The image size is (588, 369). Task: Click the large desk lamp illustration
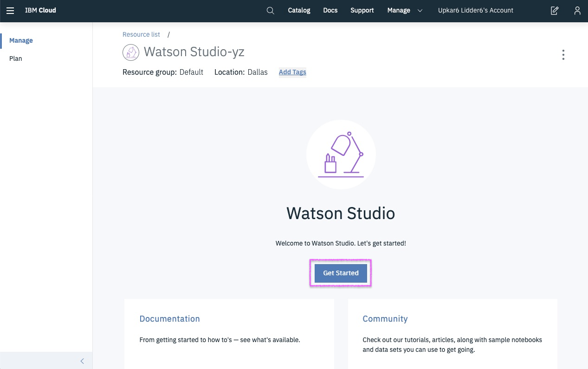click(341, 155)
